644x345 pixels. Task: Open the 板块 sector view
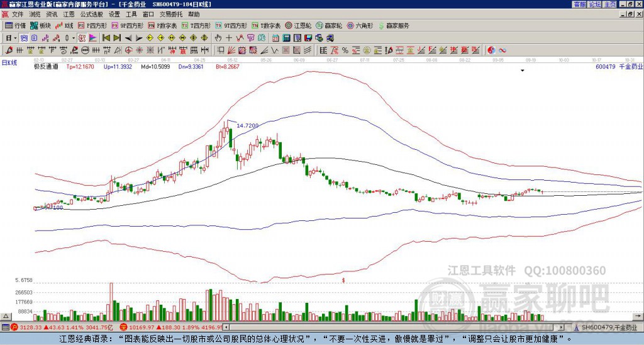point(40,25)
